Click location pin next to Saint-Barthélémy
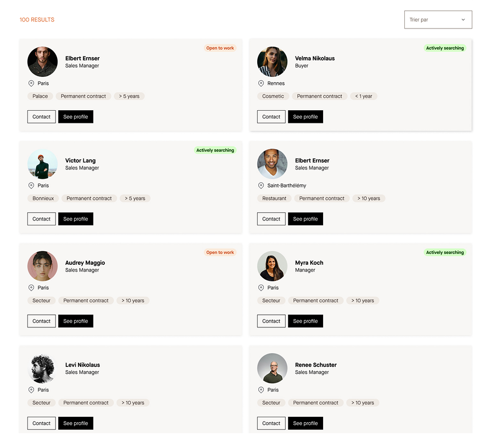This screenshot has height=448, width=492. click(261, 186)
